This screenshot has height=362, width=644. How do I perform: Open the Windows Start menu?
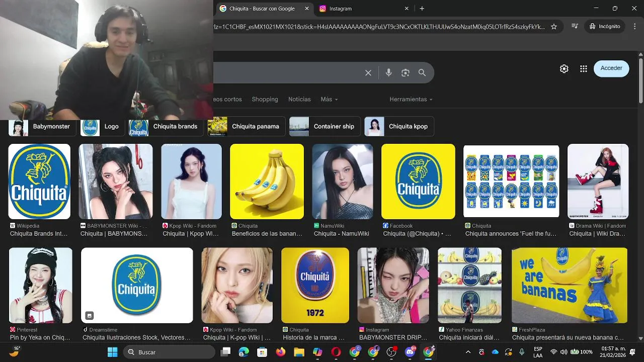(x=113, y=352)
